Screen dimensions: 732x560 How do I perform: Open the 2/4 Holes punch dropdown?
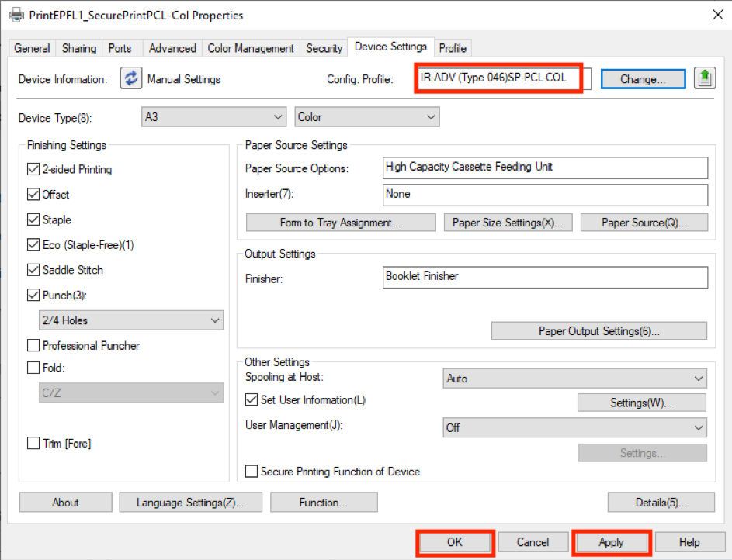pyautogui.click(x=131, y=320)
